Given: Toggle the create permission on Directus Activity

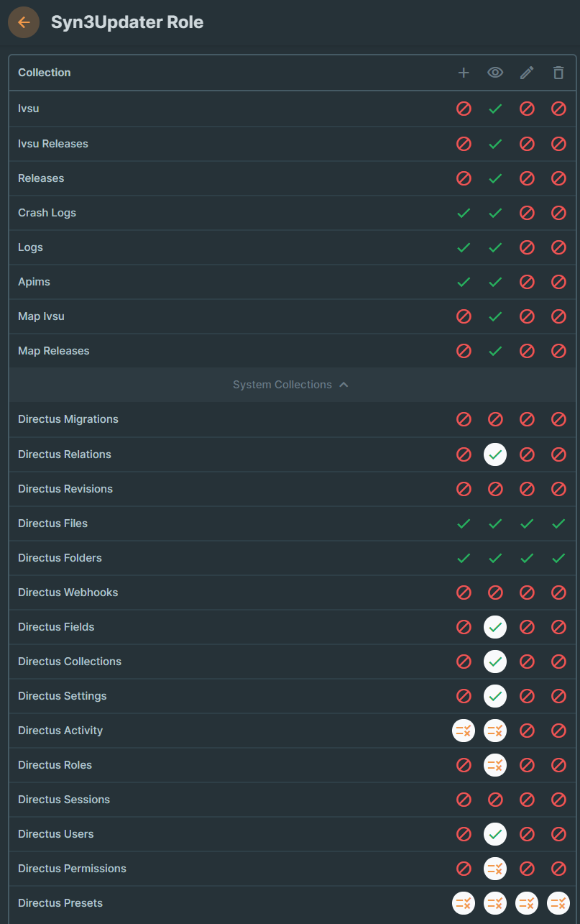Looking at the screenshot, I should click(x=464, y=731).
